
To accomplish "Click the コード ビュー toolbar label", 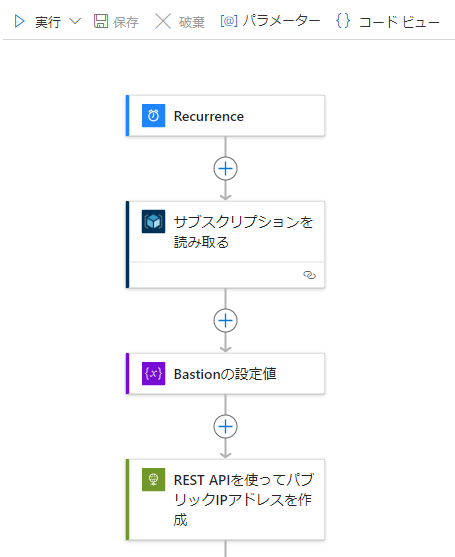I will tap(399, 22).
